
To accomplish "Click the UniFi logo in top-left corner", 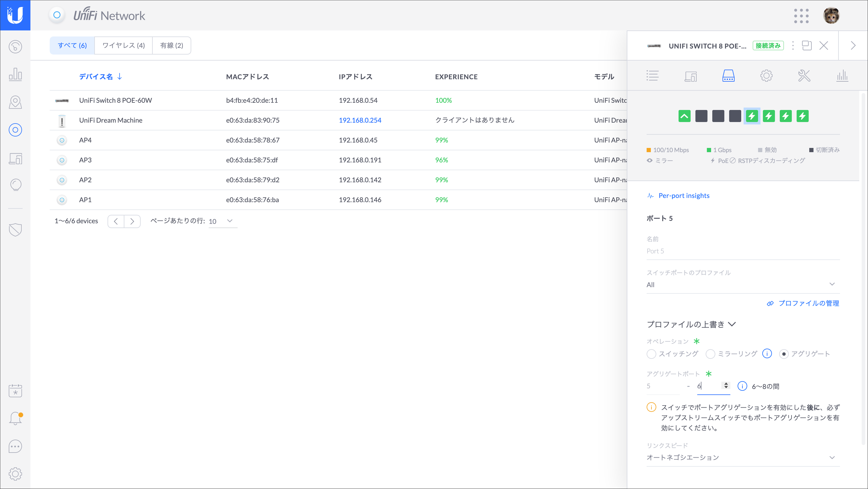I will (x=15, y=15).
